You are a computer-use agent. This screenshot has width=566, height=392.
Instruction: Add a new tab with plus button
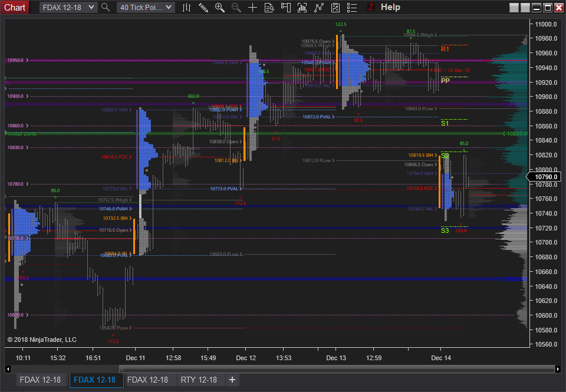232,380
